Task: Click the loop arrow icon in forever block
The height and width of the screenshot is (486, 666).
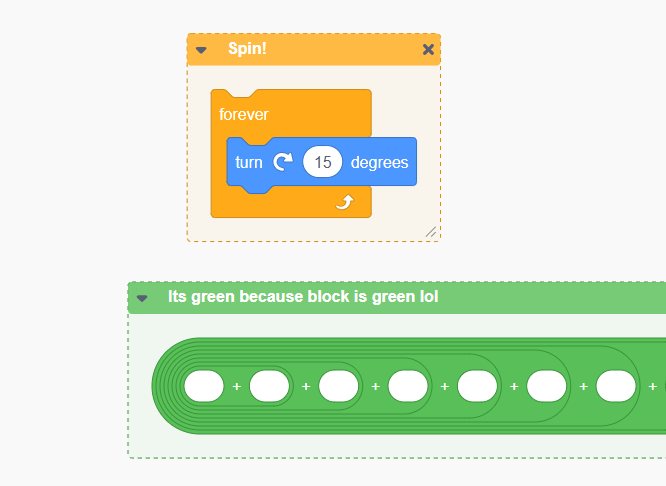Action: click(x=344, y=202)
